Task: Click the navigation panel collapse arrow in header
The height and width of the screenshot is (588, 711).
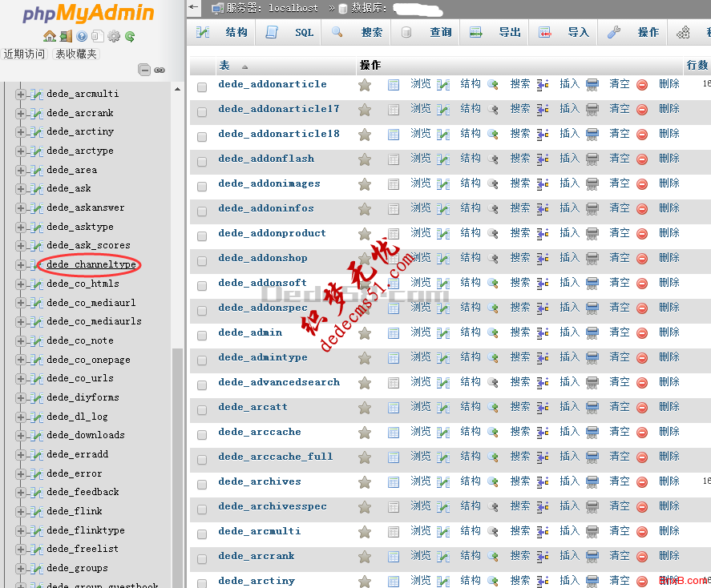Action: [x=194, y=6]
